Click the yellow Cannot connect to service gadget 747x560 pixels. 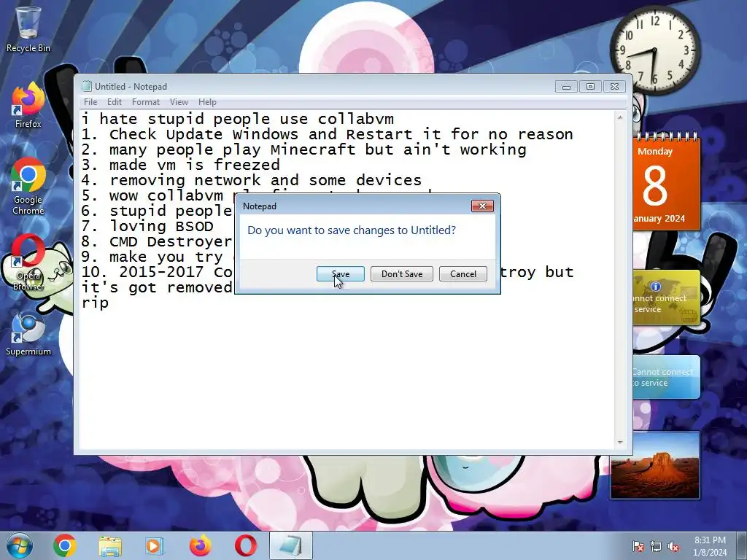[x=666, y=298]
